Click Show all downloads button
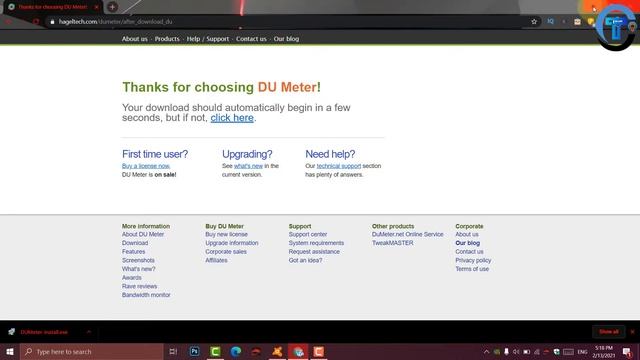This screenshot has height=360, width=640. [x=608, y=332]
